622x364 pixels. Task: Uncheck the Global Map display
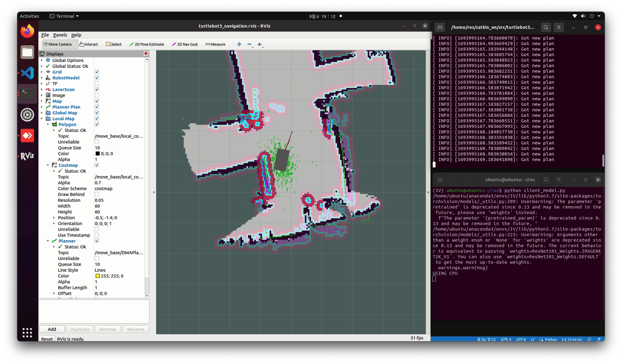97,113
